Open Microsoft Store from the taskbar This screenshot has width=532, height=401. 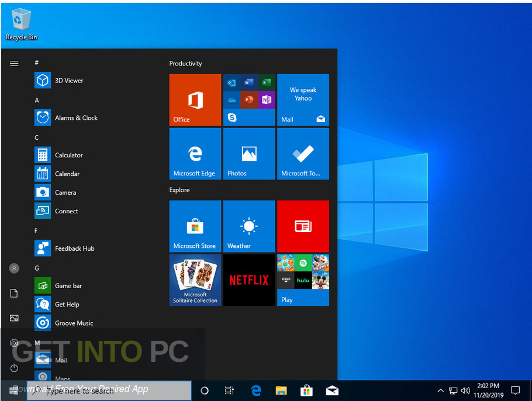pos(306,390)
